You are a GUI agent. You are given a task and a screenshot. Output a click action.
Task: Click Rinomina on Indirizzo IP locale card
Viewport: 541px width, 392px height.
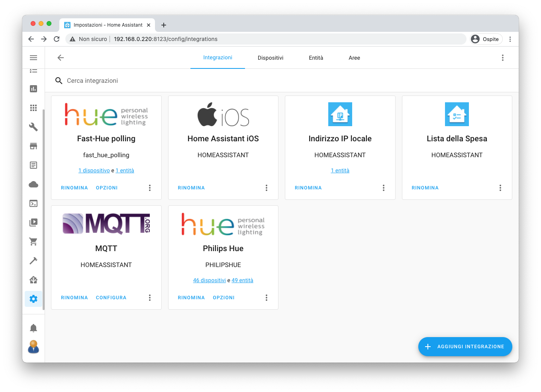coord(308,188)
